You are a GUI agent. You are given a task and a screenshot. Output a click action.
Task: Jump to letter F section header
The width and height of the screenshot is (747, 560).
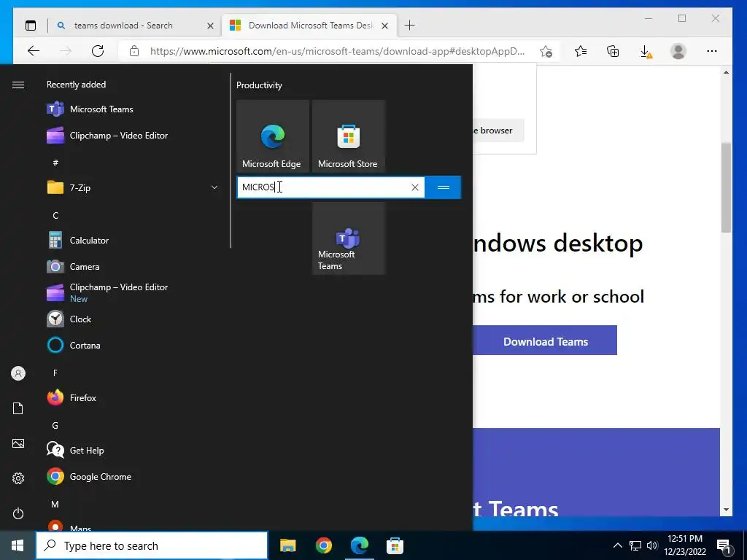[55, 373]
